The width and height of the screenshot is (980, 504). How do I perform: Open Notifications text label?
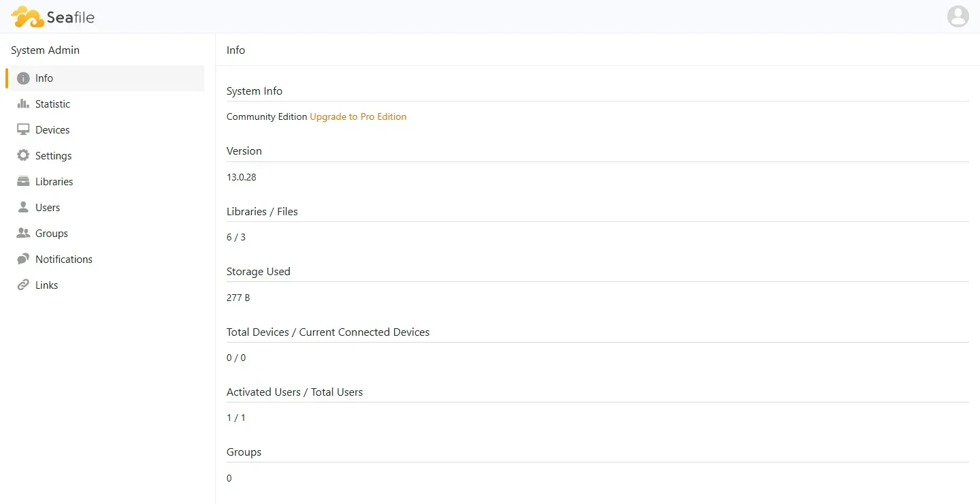(x=64, y=259)
